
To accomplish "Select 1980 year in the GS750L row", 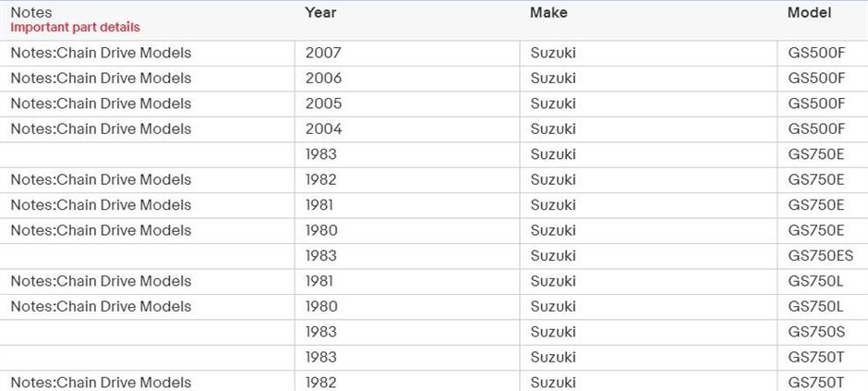I will click(x=321, y=307).
